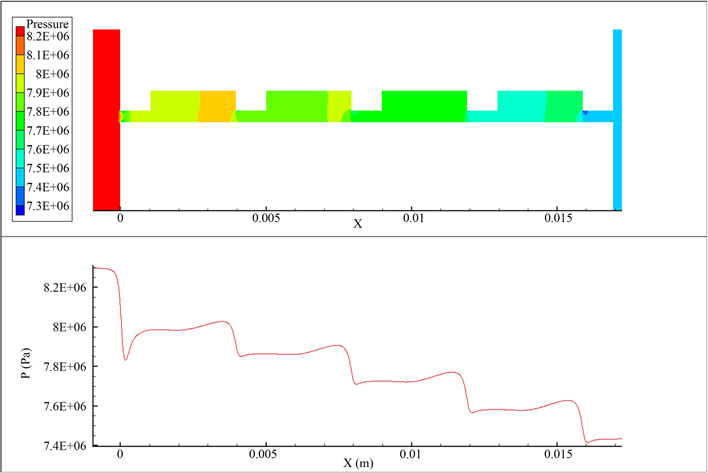Screen dimensions: 708x473
Task: Select the light blue outlet strip at right
Action: [617, 120]
